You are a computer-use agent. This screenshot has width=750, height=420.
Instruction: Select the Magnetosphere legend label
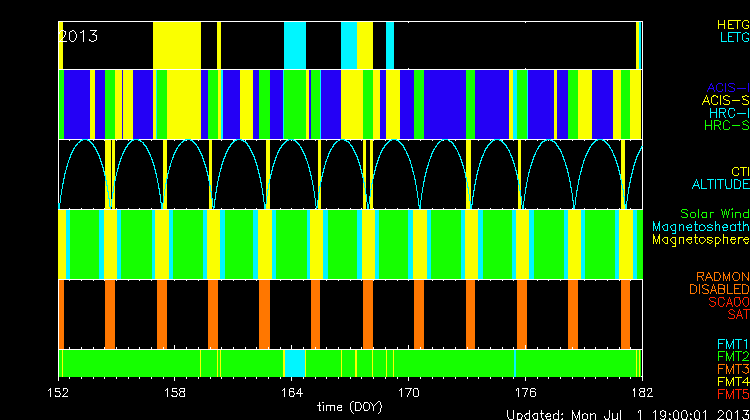pos(701,240)
